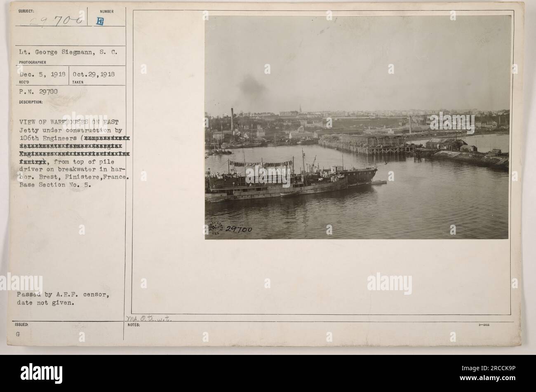Click the tall smokestack in the photo

(x=233, y=120)
